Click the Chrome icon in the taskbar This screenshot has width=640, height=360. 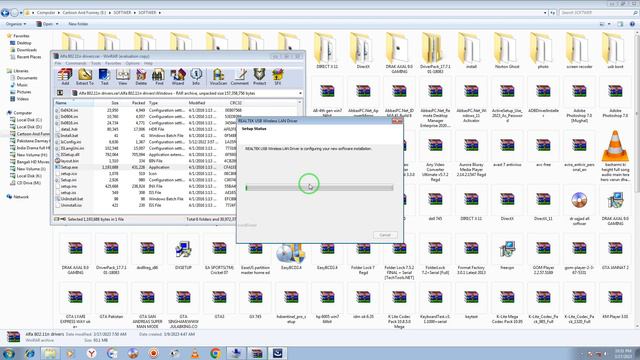pos(216,353)
